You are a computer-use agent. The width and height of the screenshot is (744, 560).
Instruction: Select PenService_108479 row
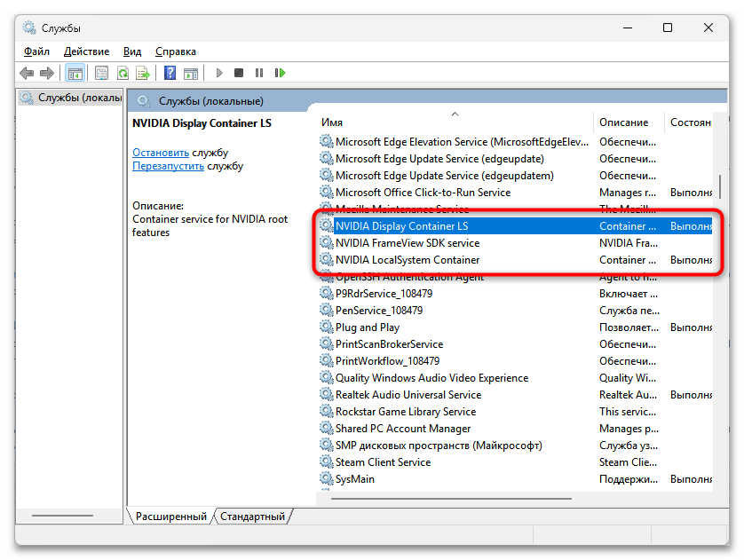click(x=515, y=311)
